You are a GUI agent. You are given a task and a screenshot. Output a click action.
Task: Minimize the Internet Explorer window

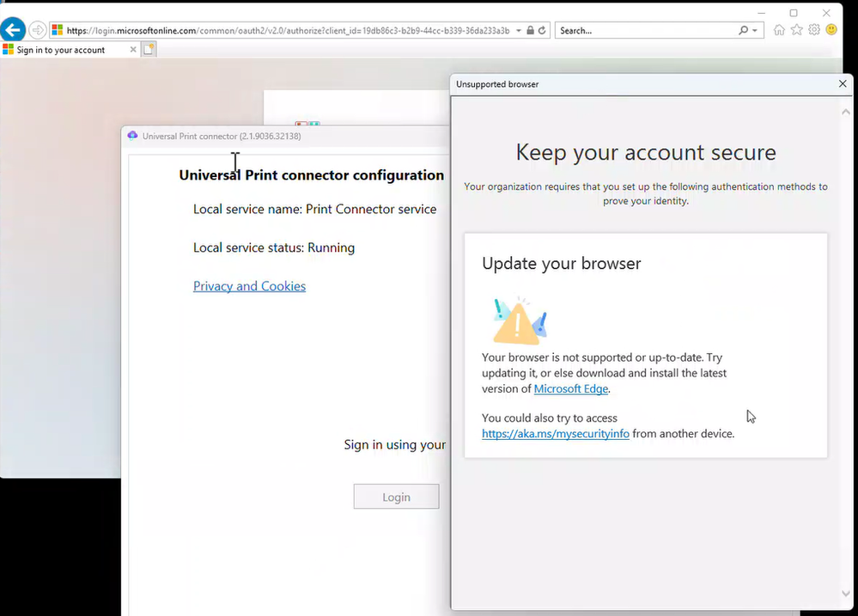[x=761, y=13]
